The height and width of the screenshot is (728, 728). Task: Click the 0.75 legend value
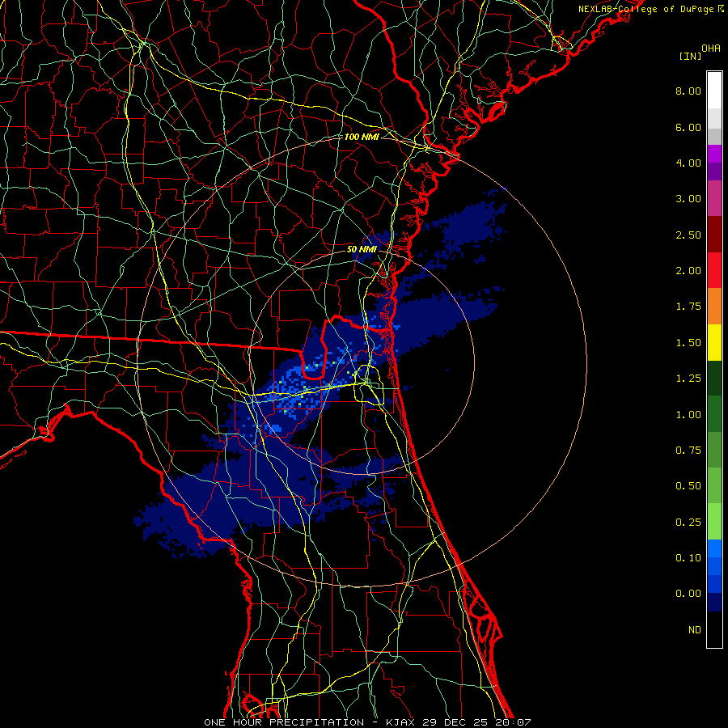688,451
